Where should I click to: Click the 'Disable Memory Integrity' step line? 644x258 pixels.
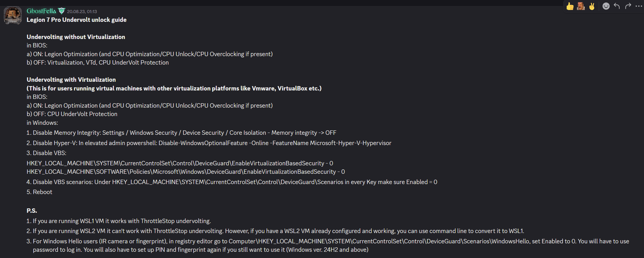tap(181, 133)
